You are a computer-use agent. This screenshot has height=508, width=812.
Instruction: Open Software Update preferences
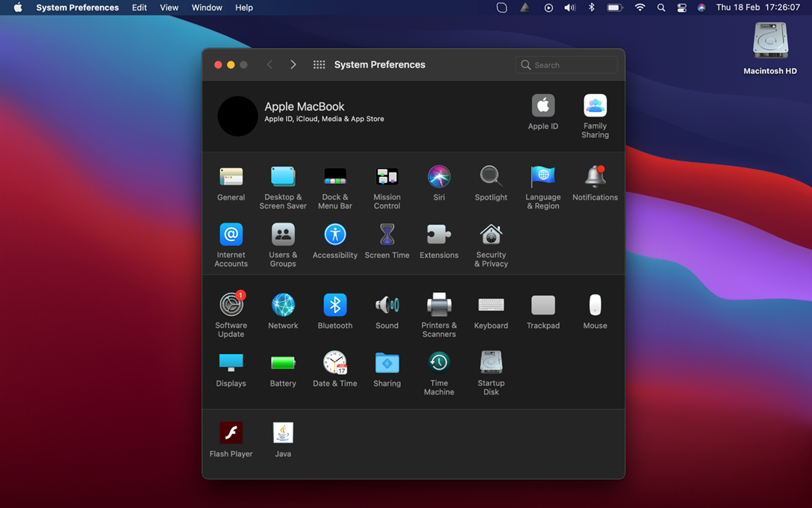[x=231, y=306]
